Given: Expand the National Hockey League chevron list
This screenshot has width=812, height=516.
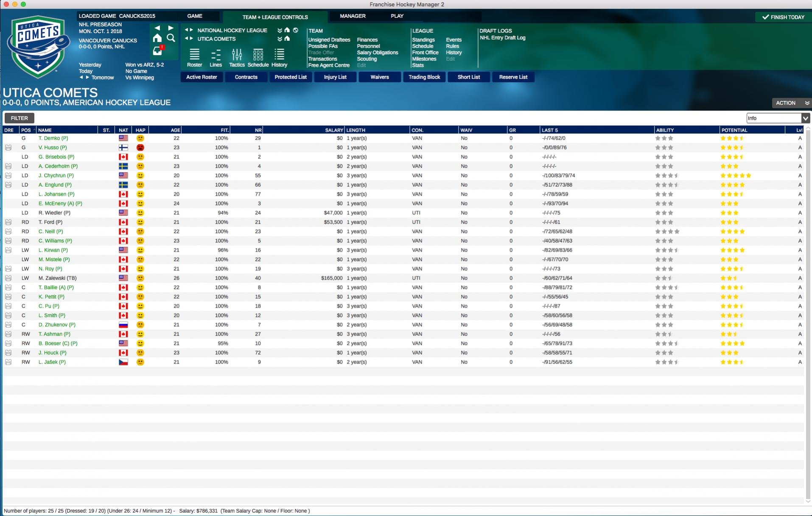Looking at the screenshot, I should [x=280, y=30].
